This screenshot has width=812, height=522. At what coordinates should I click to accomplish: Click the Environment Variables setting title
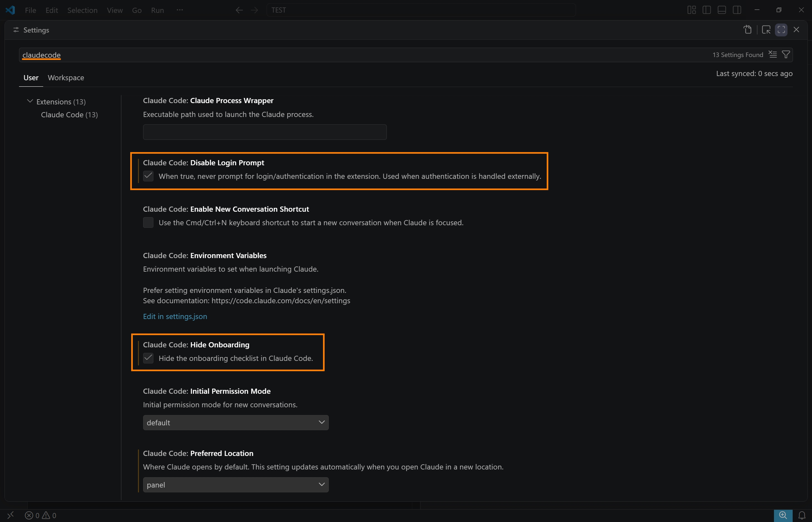point(205,256)
